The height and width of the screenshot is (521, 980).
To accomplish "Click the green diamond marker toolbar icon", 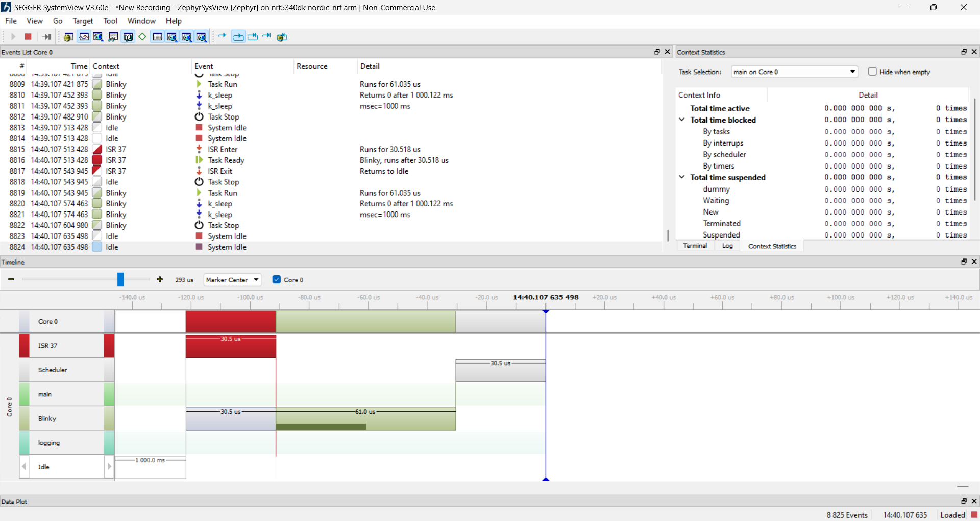I will click(x=142, y=36).
